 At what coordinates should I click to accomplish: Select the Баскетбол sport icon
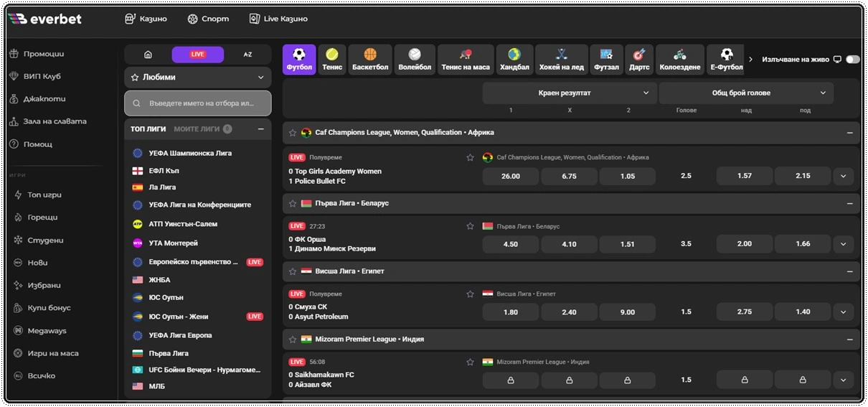[370, 60]
